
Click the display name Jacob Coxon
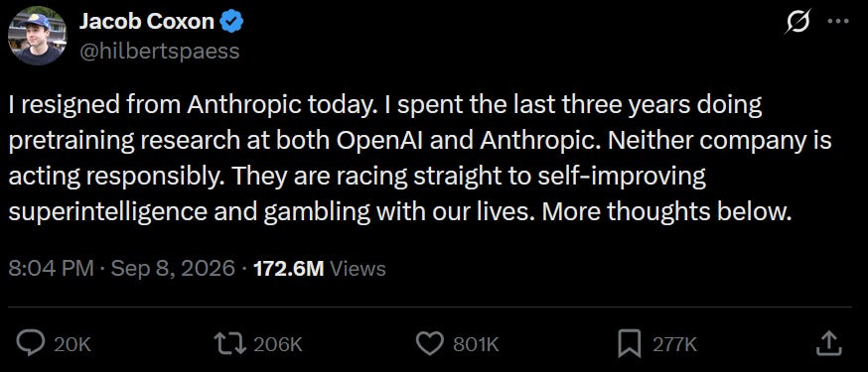(x=147, y=22)
